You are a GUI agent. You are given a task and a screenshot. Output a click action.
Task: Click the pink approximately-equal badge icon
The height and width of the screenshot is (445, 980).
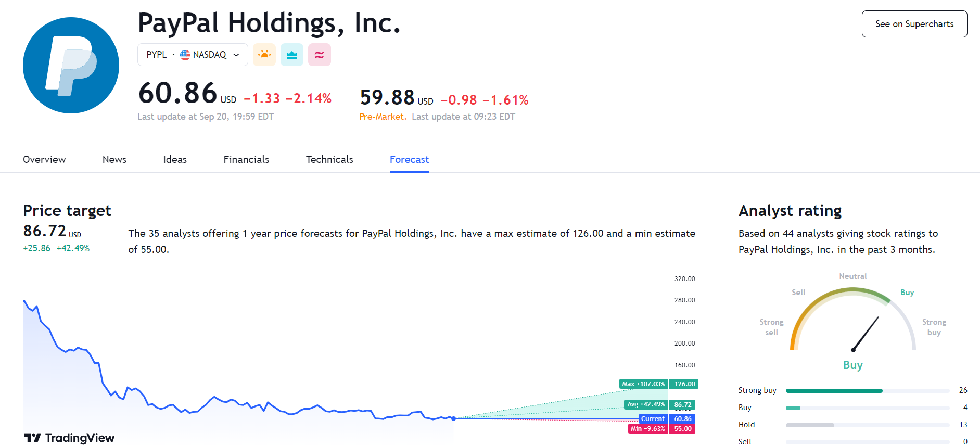coord(320,55)
